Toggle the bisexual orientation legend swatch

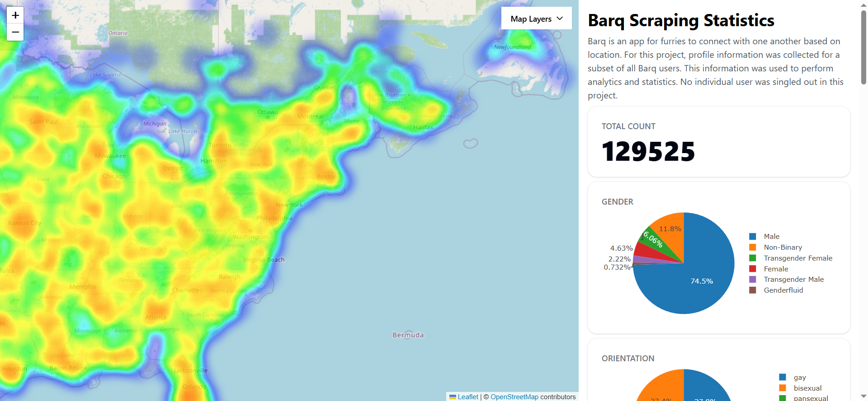[783, 388]
